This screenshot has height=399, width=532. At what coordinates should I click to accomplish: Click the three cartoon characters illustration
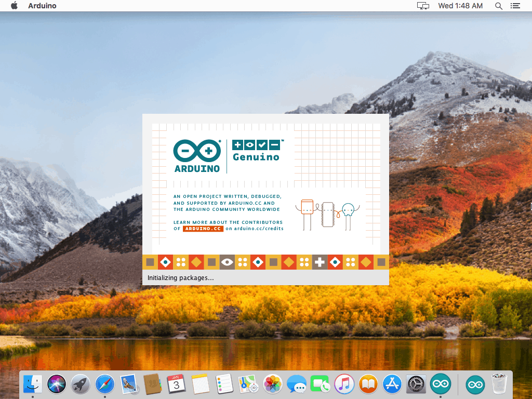point(328,215)
